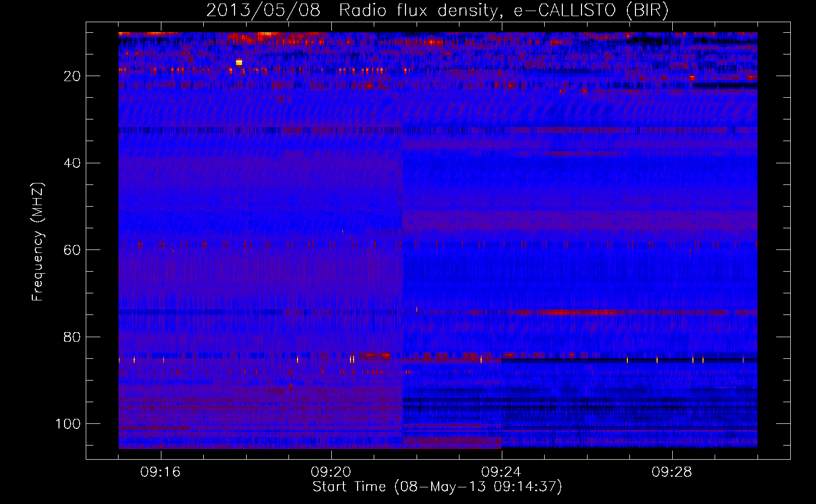This screenshot has width=816, height=504.
Task: Click the 40 MHz frequency tick label
Action: [x=72, y=163]
